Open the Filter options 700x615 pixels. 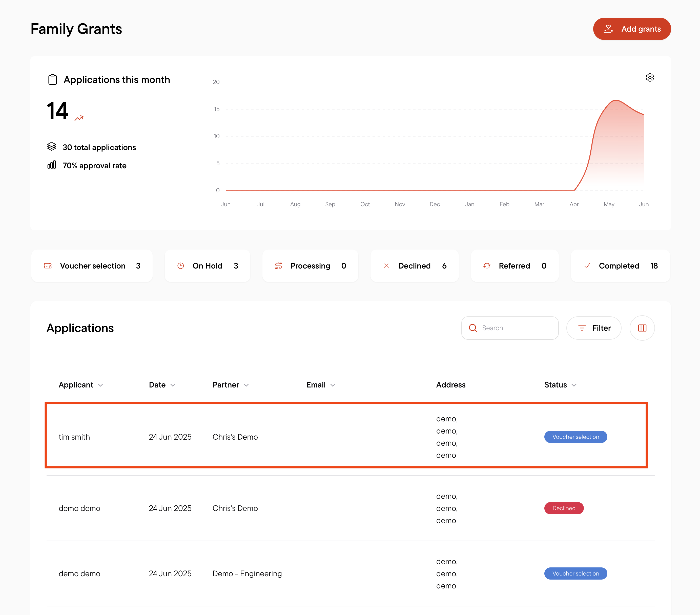click(x=594, y=328)
